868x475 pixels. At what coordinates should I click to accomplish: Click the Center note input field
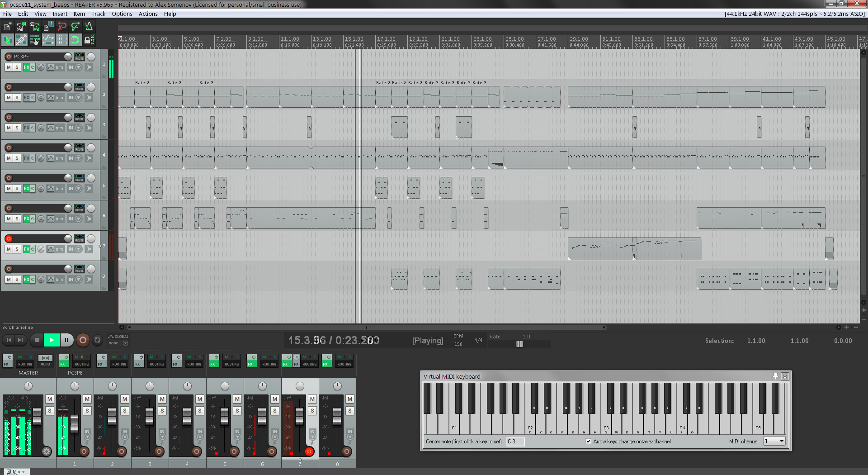(515, 442)
